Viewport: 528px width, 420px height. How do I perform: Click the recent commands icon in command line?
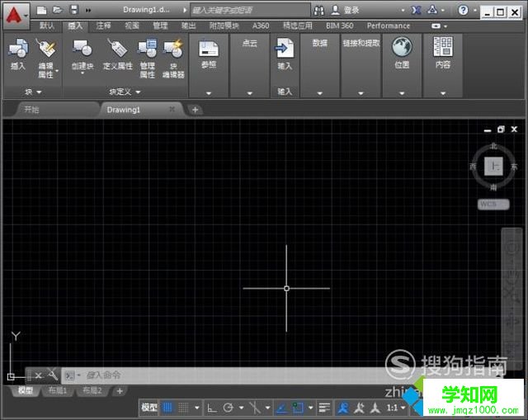(x=70, y=375)
